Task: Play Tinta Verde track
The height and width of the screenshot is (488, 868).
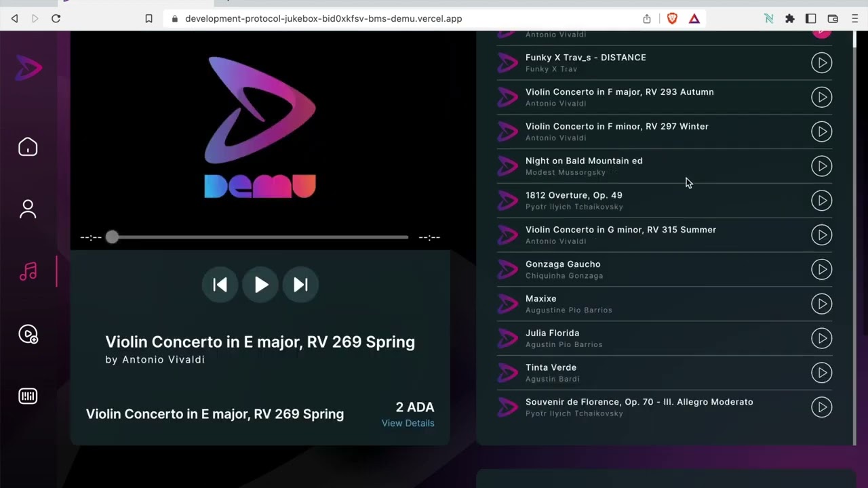Action: [x=821, y=373]
